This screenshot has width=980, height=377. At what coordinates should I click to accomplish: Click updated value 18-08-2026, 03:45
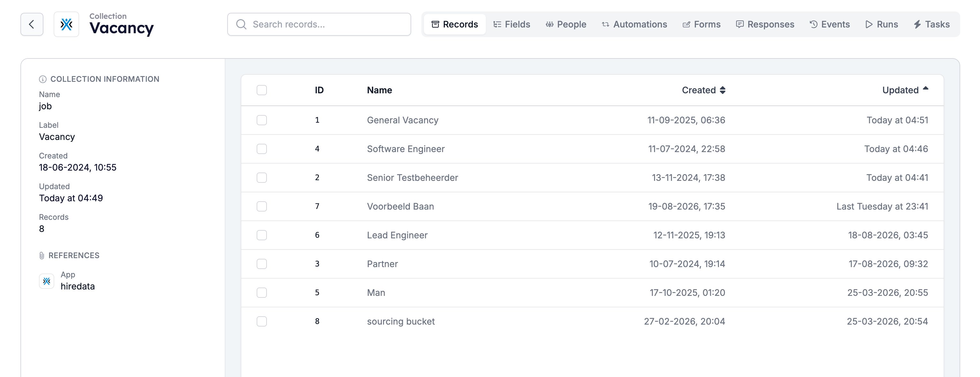coord(888,235)
